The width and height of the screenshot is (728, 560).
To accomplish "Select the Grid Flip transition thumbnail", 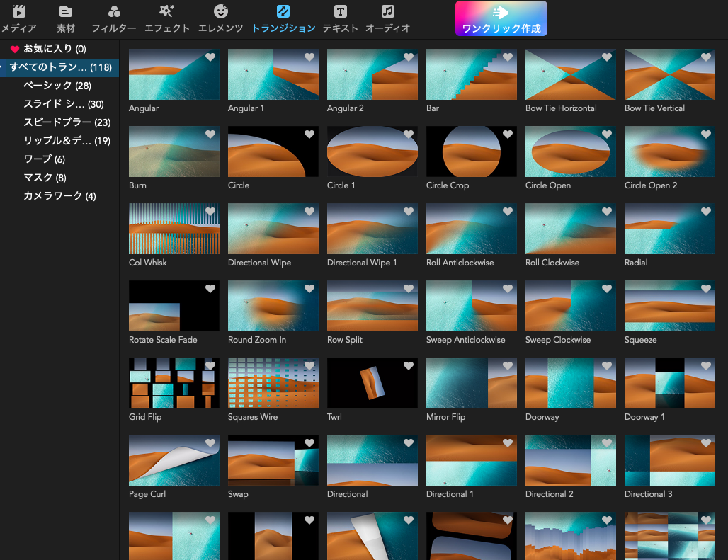I will pos(174,383).
